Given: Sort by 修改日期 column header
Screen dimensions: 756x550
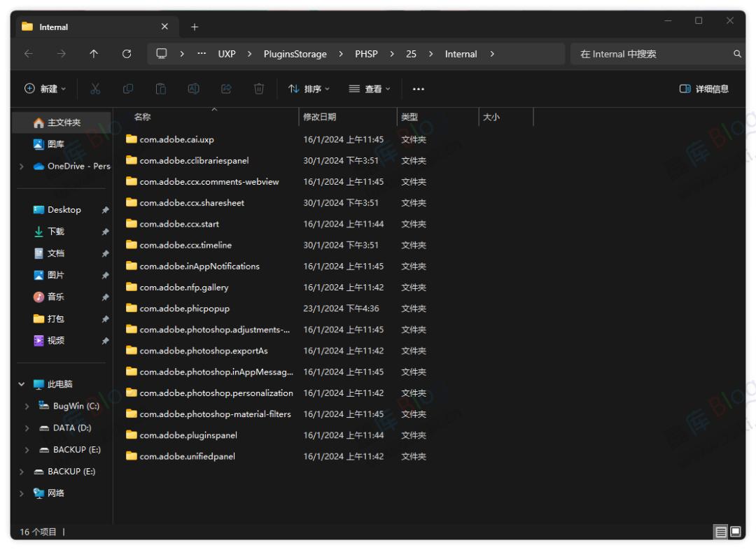Looking at the screenshot, I should pyautogui.click(x=320, y=118).
